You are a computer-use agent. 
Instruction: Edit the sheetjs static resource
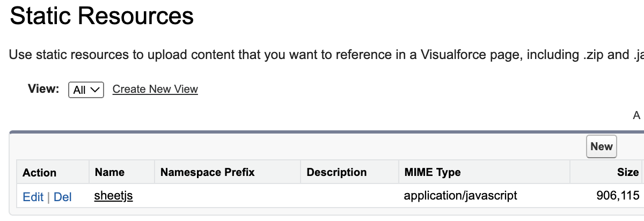[33, 197]
